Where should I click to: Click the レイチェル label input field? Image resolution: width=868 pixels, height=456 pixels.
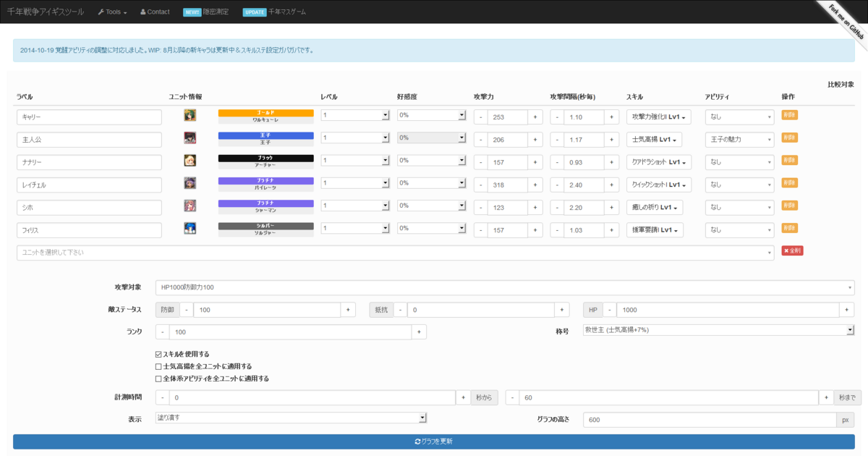click(x=89, y=185)
